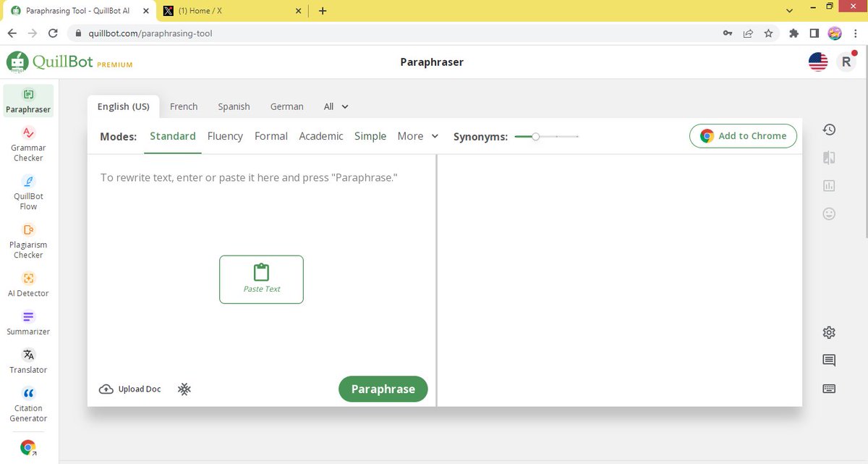Open compare modes icon
Screen dimensions: 868x464
coord(829,158)
